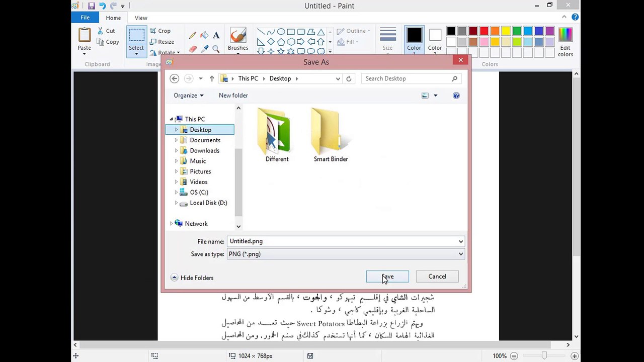Choose the Line shape in shapes gallery
The image size is (644, 362).
pos(261,32)
